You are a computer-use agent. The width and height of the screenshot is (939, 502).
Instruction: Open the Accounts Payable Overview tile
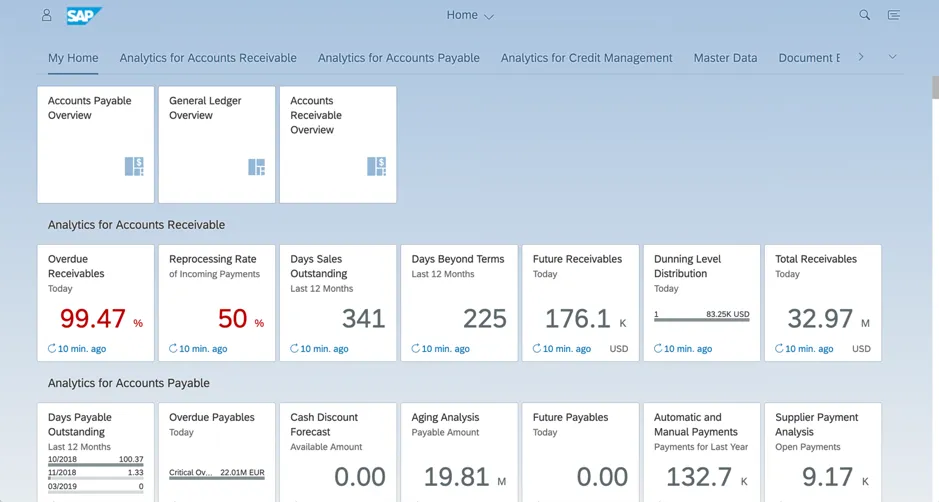(96, 144)
